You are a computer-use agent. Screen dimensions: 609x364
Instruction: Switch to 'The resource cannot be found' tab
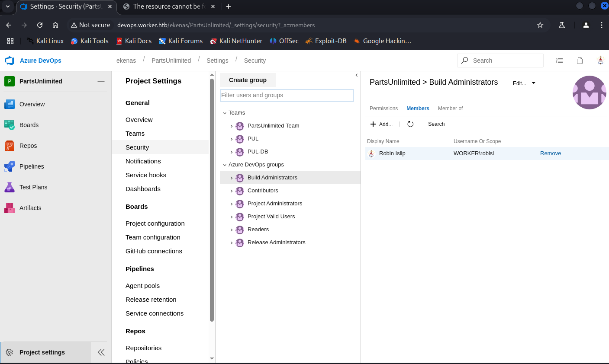coord(169,6)
